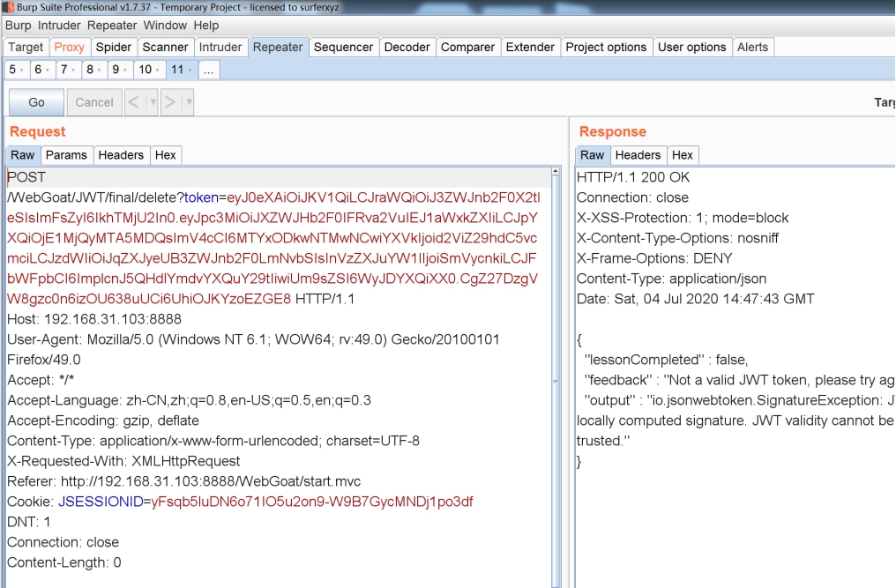This screenshot has width=896, height=588.
Task: Select Repeater sub-tab 9
Action: [x=116, y=70]
